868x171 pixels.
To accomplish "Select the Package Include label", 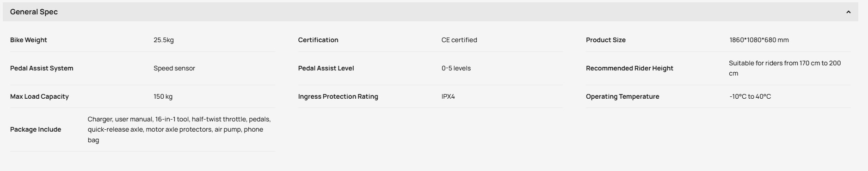I will [x=36, y=129].
